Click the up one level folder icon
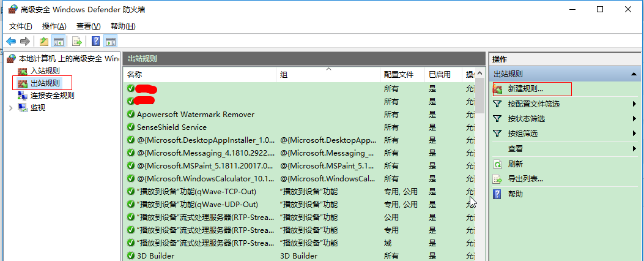This screenshot has height=261, width=644. [44, 41]
